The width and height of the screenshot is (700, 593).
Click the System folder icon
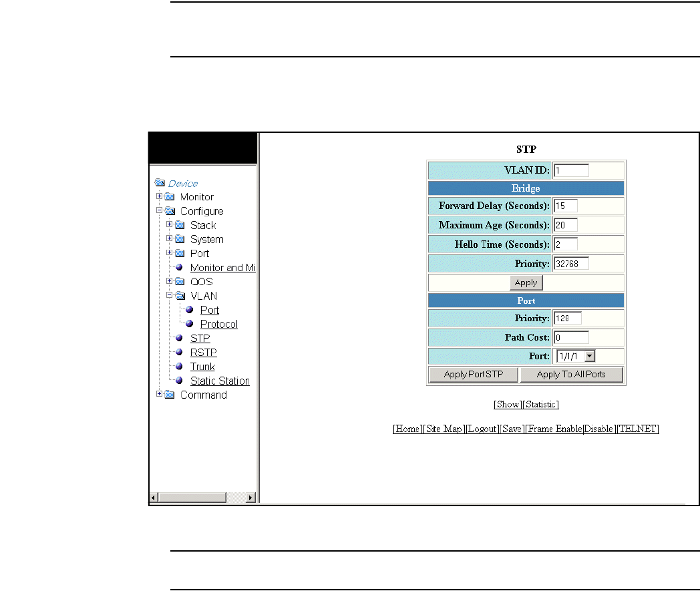click(x=180, y=239)
